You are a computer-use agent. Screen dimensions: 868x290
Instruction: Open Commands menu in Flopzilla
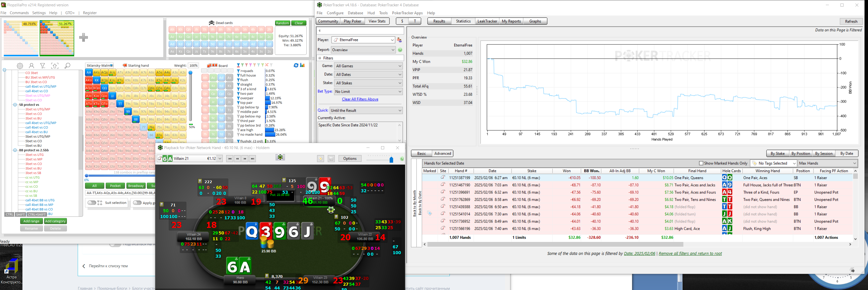click(19, 13)
